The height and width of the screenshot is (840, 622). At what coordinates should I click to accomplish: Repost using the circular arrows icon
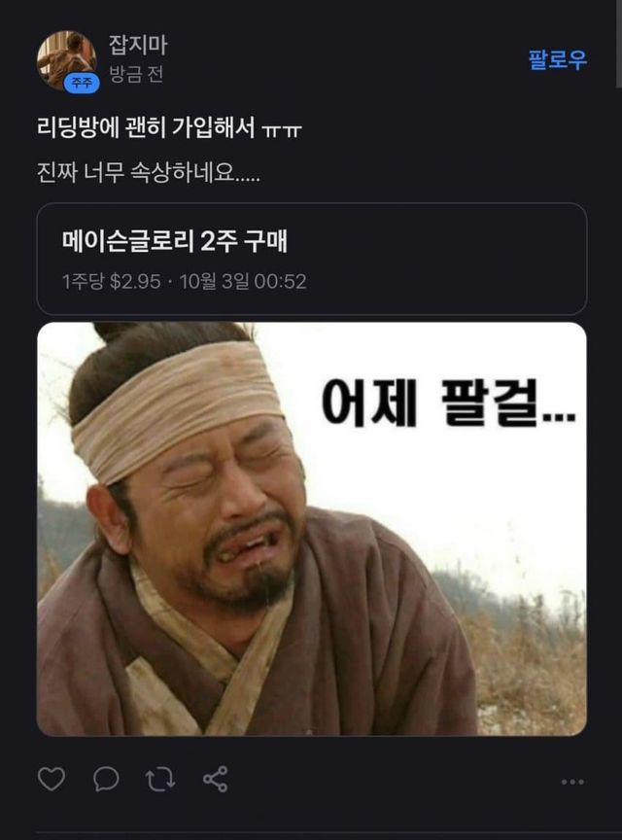click(160, 780)
